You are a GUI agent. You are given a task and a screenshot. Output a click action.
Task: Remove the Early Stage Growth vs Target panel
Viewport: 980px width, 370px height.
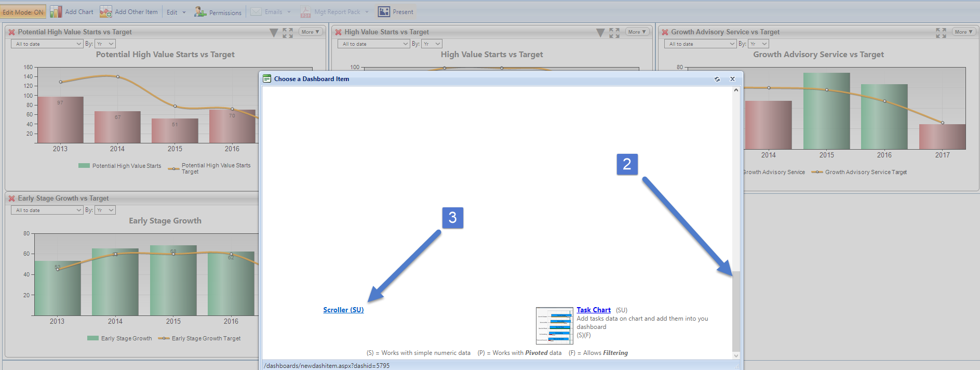11,199
